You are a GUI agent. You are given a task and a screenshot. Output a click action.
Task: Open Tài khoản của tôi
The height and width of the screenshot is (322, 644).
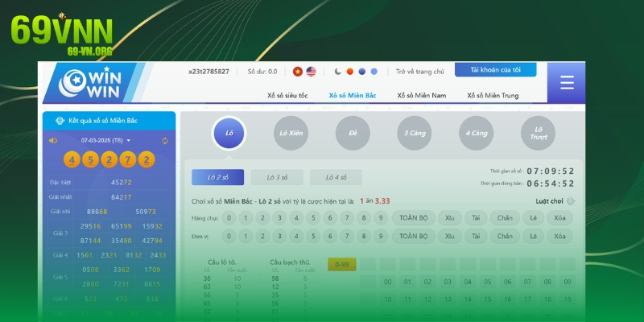[x=495, y=70]
